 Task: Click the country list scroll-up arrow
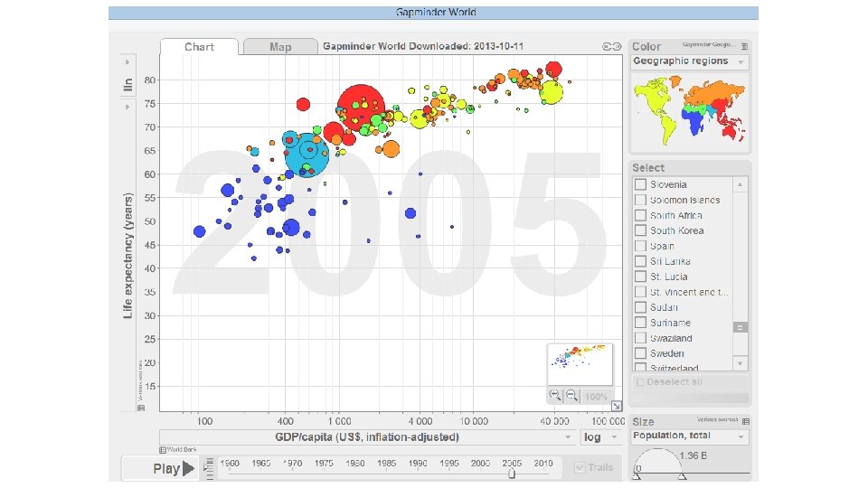[x=741, y=184]
